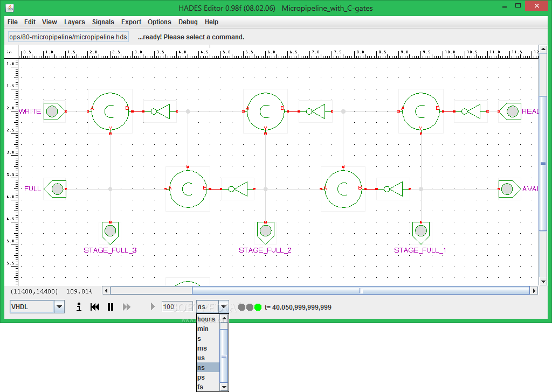The width and height of the screenshot is (552, 392).
Task: Open the Help menu
Action: point(211,22)
